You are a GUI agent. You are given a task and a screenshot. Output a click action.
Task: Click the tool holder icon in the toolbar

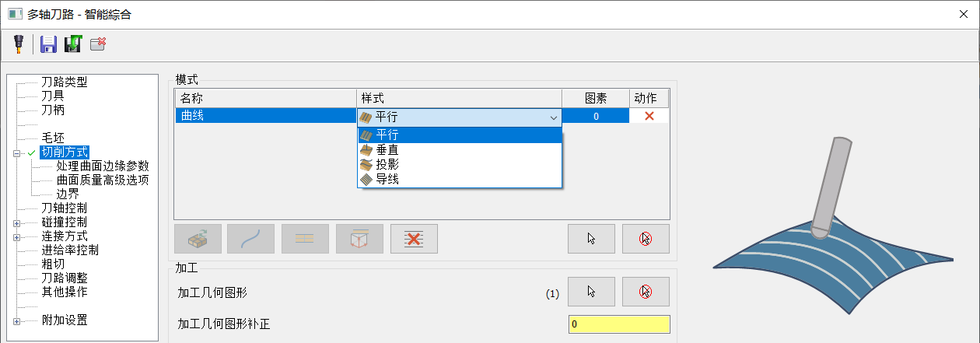[x=17, y=44]
